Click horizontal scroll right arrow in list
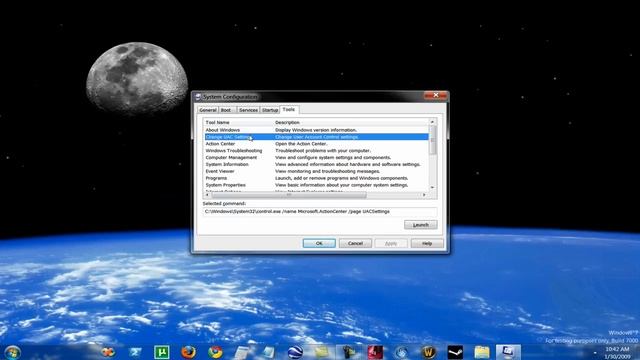This screenshot has width=640, height=360. click(424, 195)
